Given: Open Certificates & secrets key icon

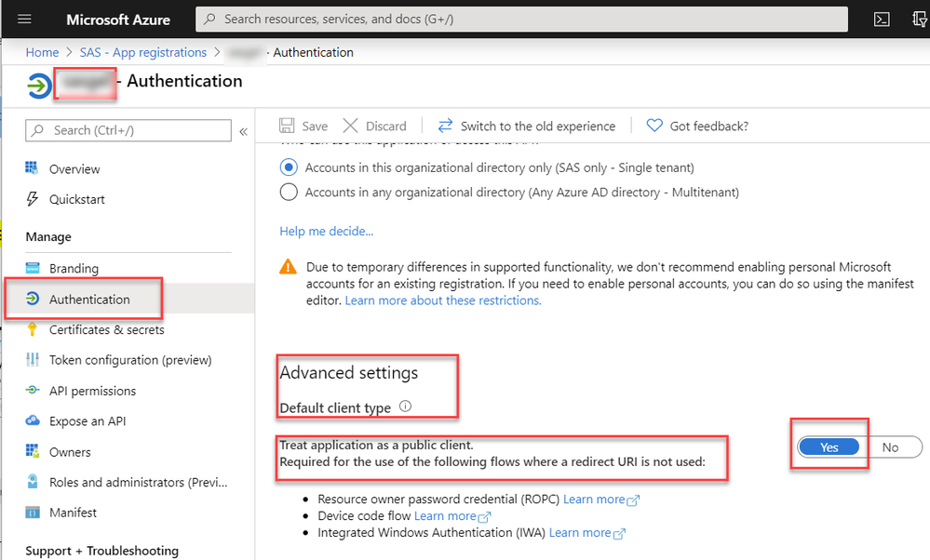Looking at the screenshot, I should pos(33,329).
